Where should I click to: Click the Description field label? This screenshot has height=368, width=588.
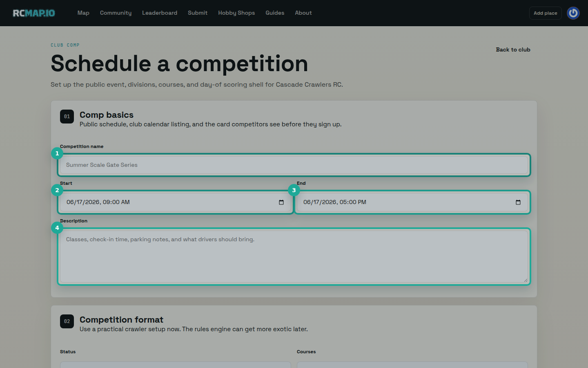73,221
